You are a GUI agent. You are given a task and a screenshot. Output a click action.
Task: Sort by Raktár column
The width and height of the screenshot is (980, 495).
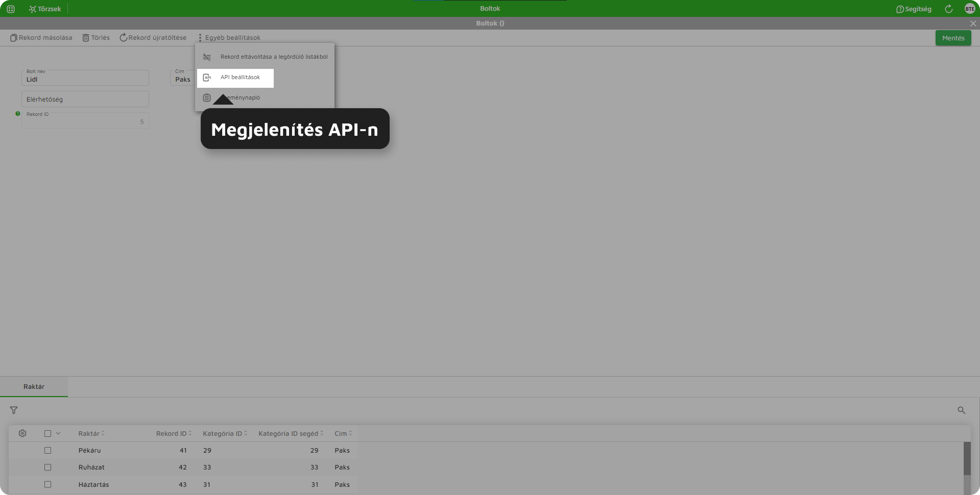[x=91, y=433]
